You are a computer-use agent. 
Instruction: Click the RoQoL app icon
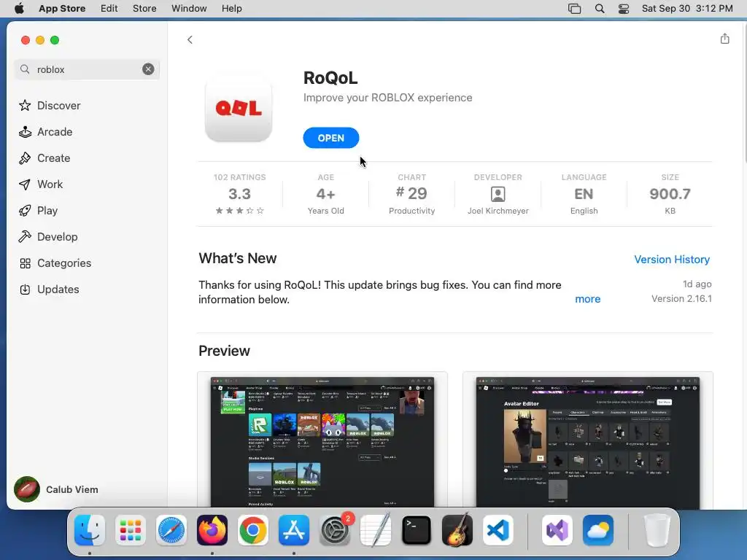pos(239,108)
